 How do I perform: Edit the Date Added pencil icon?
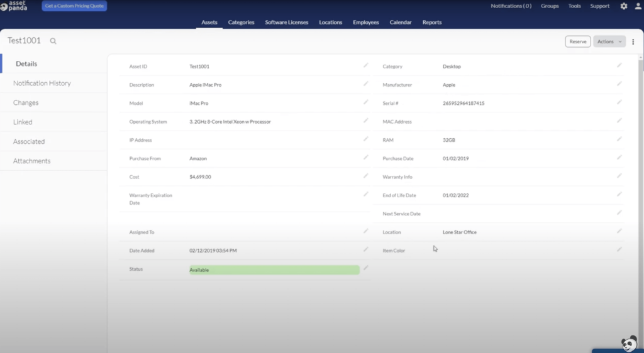pyautogui.click(x=365, y=249)
